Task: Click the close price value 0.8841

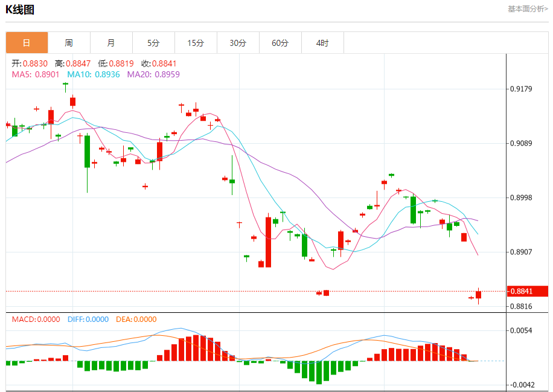Action: pyautogui.click(x=164, y=63)
